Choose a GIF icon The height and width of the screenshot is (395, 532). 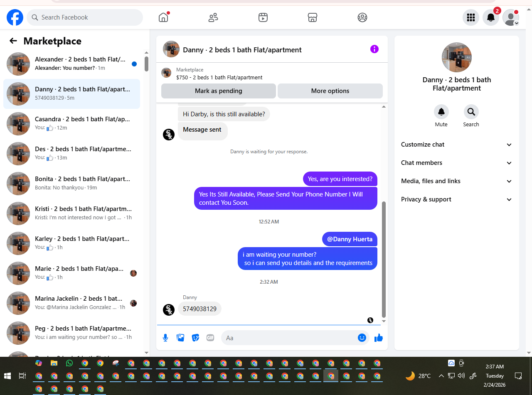pos(210,338)
